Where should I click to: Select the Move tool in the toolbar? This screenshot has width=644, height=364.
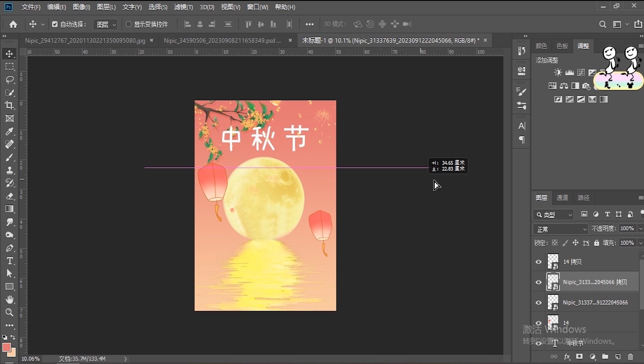[x=9, y=54]
